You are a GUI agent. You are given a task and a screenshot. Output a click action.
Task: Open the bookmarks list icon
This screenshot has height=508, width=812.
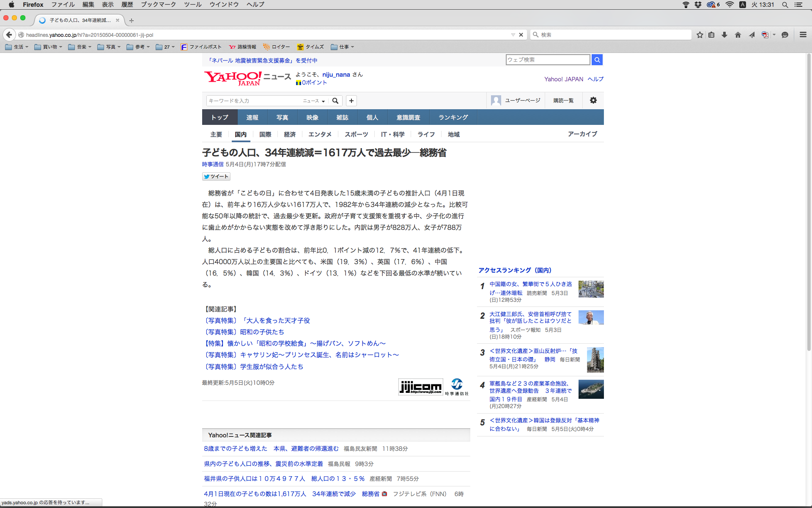[712, 35]
